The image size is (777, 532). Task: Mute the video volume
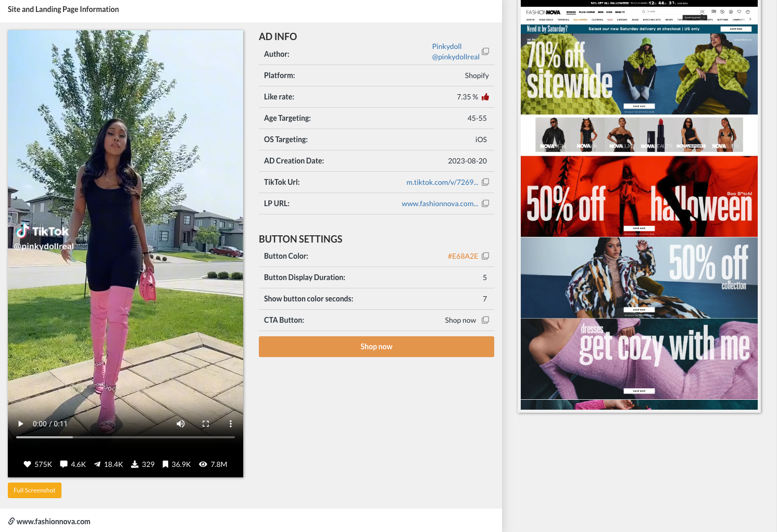(x=181, y=424)
